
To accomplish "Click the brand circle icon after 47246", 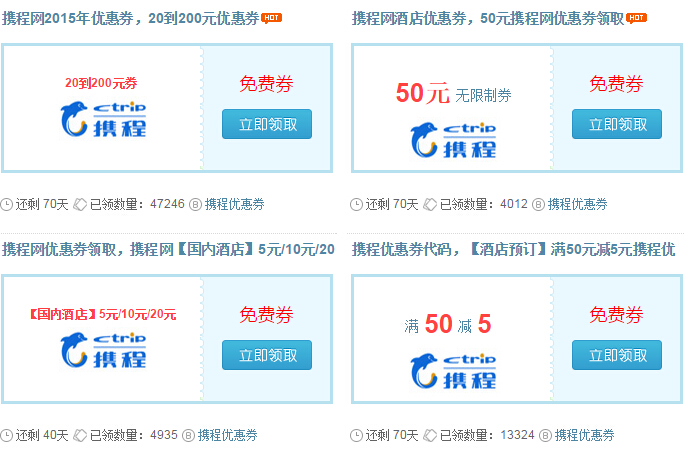I will click(x=195, y=205).
